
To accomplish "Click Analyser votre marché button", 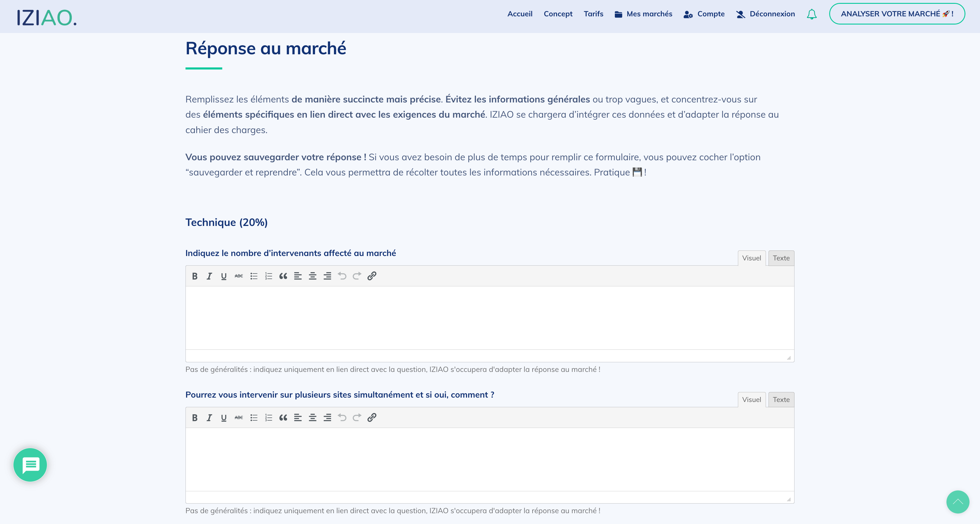I will tap(897, 14).
